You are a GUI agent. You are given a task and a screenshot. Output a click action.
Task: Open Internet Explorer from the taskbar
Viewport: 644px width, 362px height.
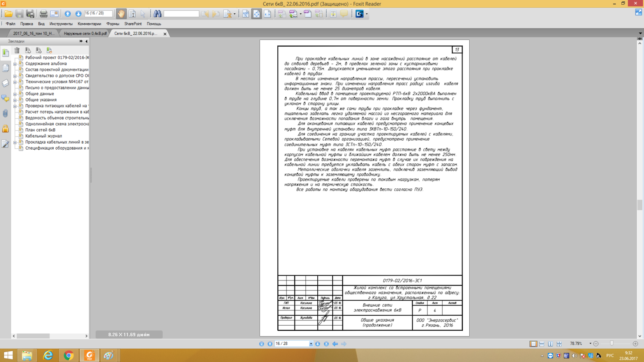[48, 355]
